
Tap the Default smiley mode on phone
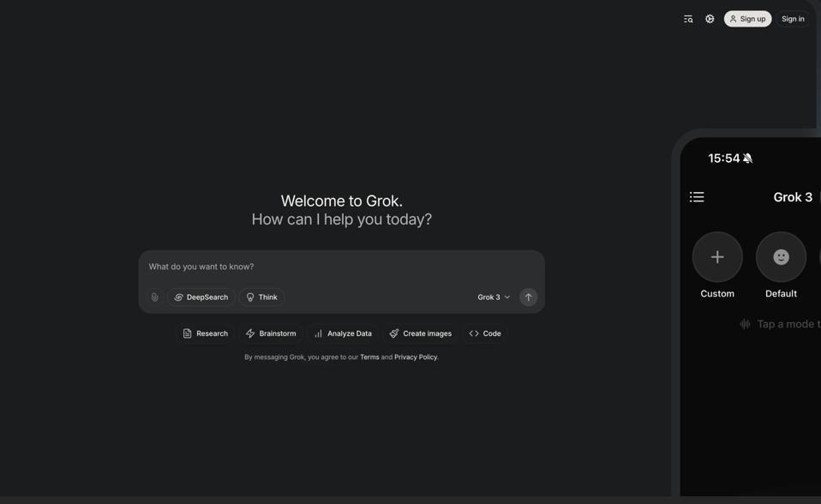782,257
